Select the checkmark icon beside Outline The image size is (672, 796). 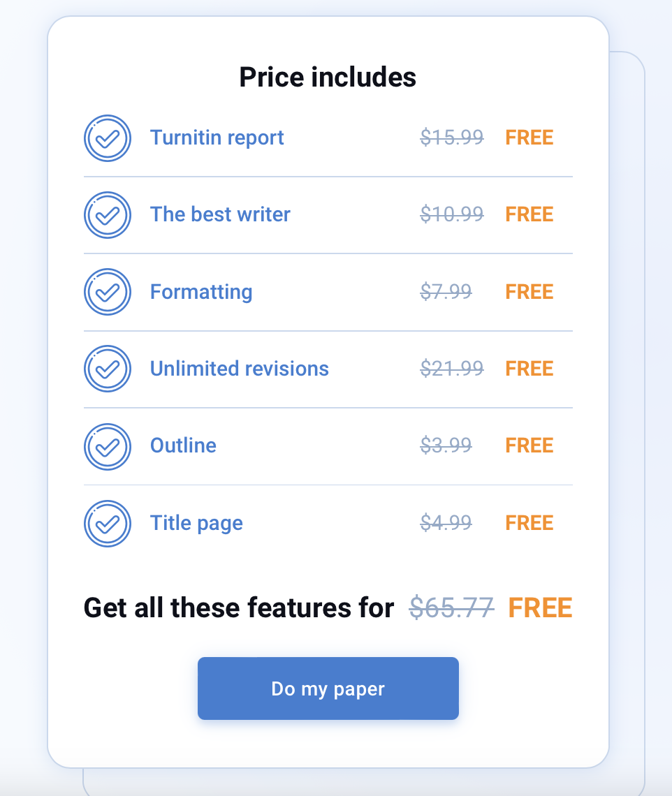108,446
